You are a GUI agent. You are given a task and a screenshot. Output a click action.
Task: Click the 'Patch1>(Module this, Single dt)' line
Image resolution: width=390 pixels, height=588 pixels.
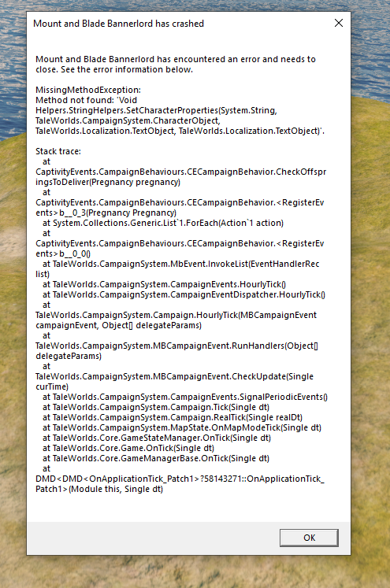99,490
